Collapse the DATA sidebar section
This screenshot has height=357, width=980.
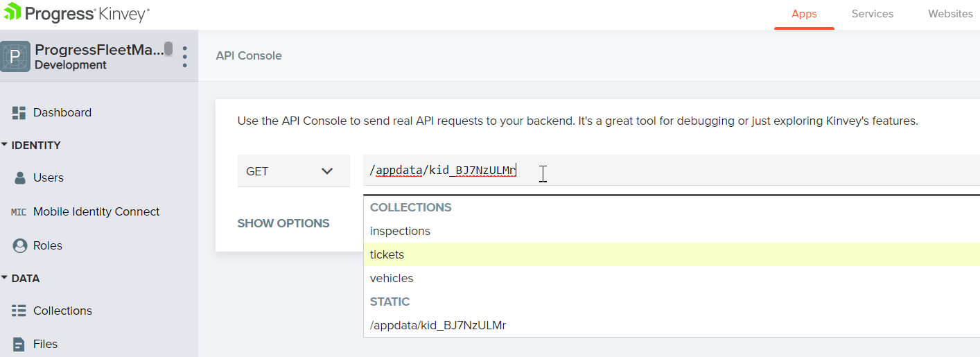(x=21, y=279)
